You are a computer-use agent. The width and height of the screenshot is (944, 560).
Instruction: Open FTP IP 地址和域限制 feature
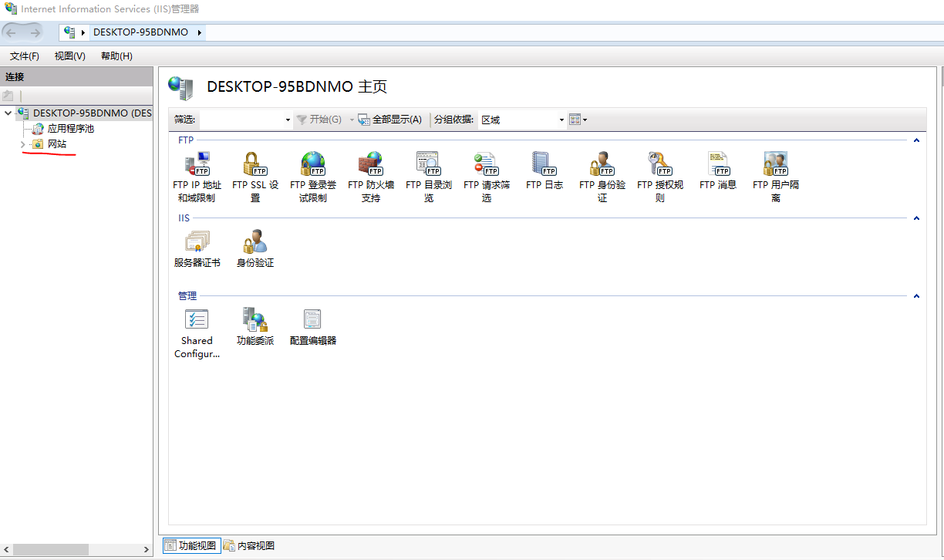coord(197,177)
